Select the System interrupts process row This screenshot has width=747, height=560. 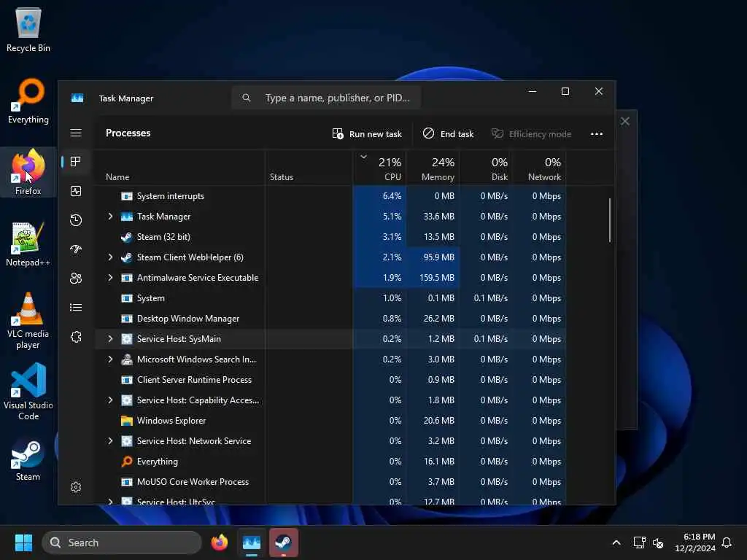pos(330,195)
